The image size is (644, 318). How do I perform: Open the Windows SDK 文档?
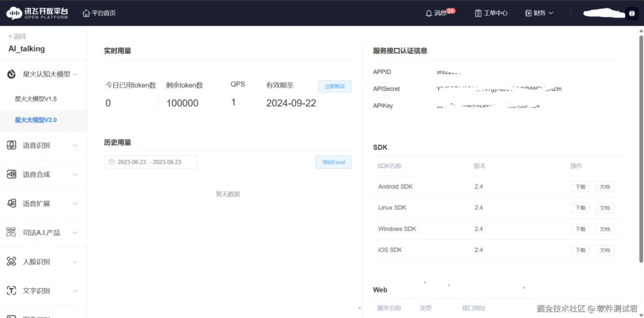click(x=605, y=229)
